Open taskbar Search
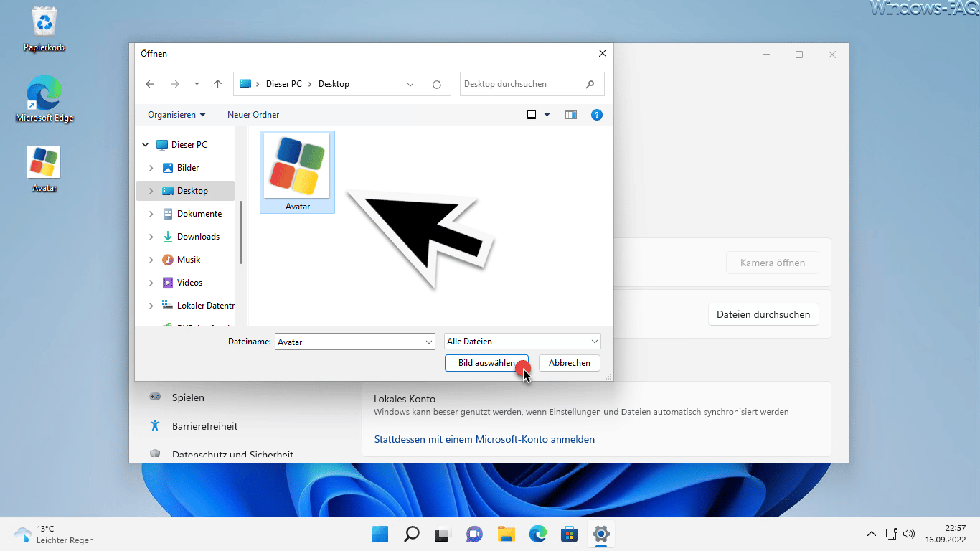The image size is (980, 551). pos(412,534)
